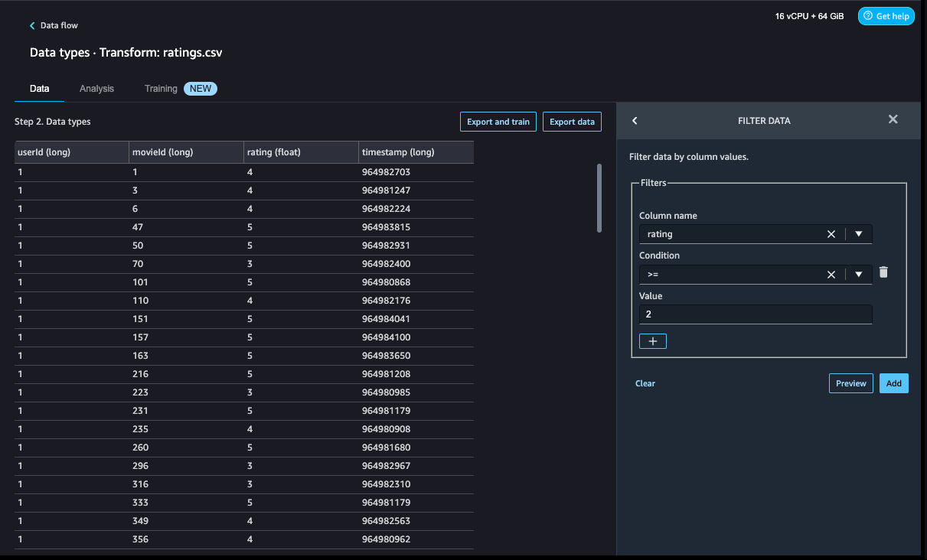Click the Value input field
The image size is (927, 560).
click(x=756, y=314)
